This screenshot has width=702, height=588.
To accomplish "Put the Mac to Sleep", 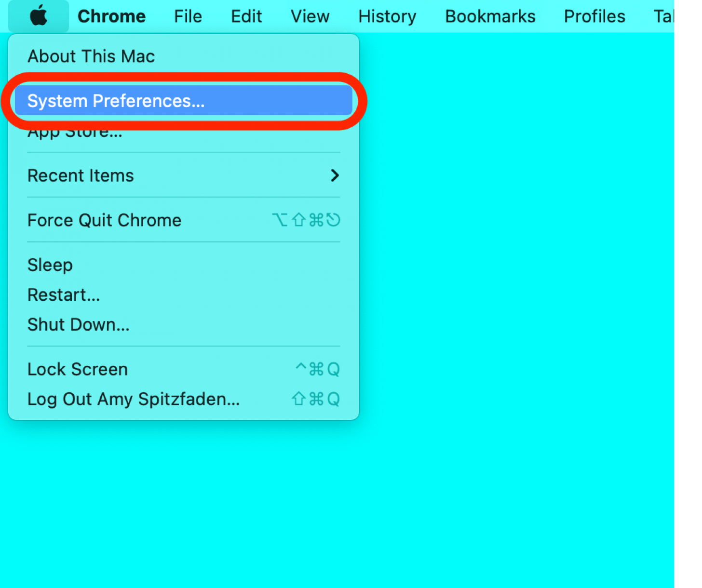I will tap(50, 265).
